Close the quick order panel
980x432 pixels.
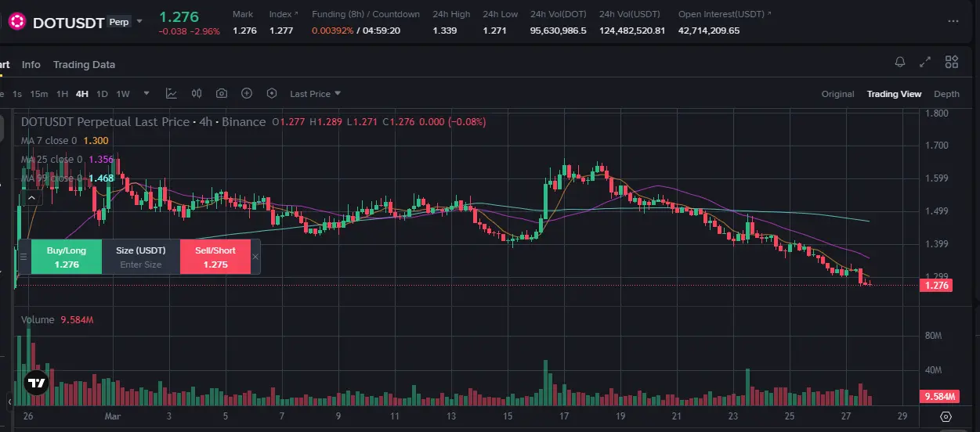point(255,257)
